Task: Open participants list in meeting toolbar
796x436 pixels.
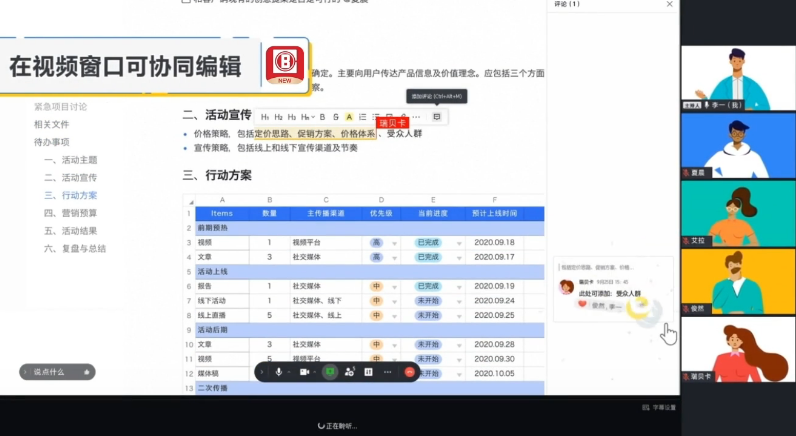Action: pos(349,371)
